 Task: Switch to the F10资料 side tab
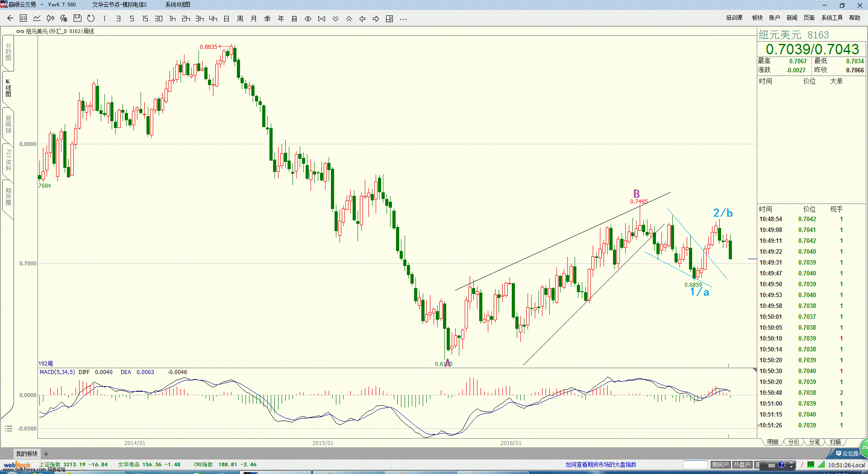8,161
